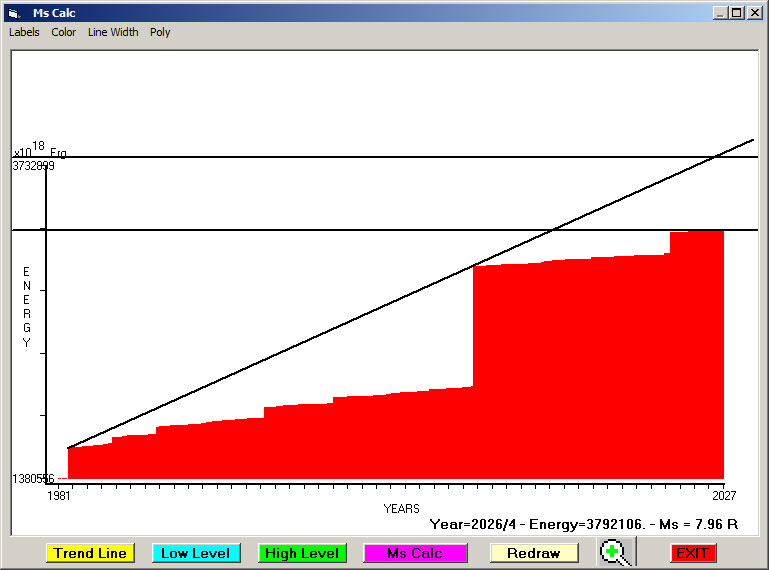Click the 1981 start year axis label

coord(60,495)
